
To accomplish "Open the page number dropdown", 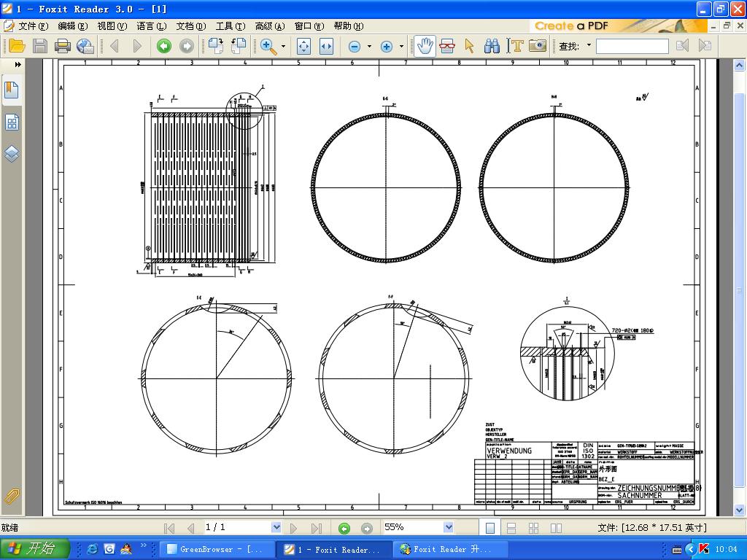I will (x=276, y=528).
